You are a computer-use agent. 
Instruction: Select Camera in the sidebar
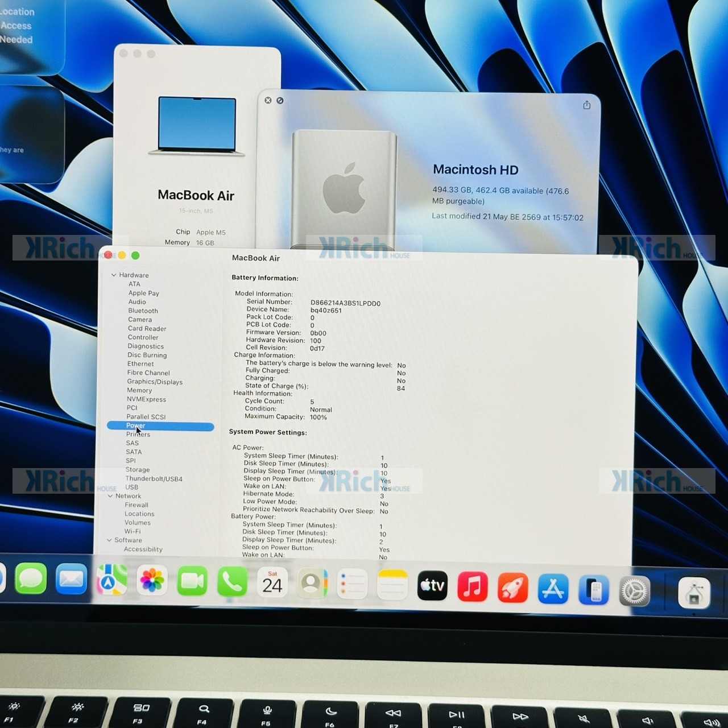point(140,320)
